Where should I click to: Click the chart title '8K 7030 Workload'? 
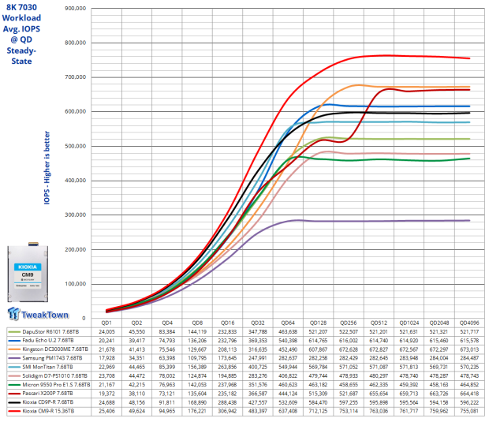[21, 13]
